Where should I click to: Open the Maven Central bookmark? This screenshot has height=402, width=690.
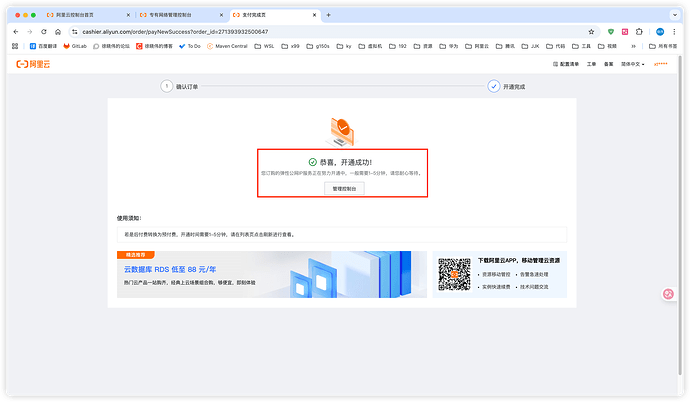[227, 46]
